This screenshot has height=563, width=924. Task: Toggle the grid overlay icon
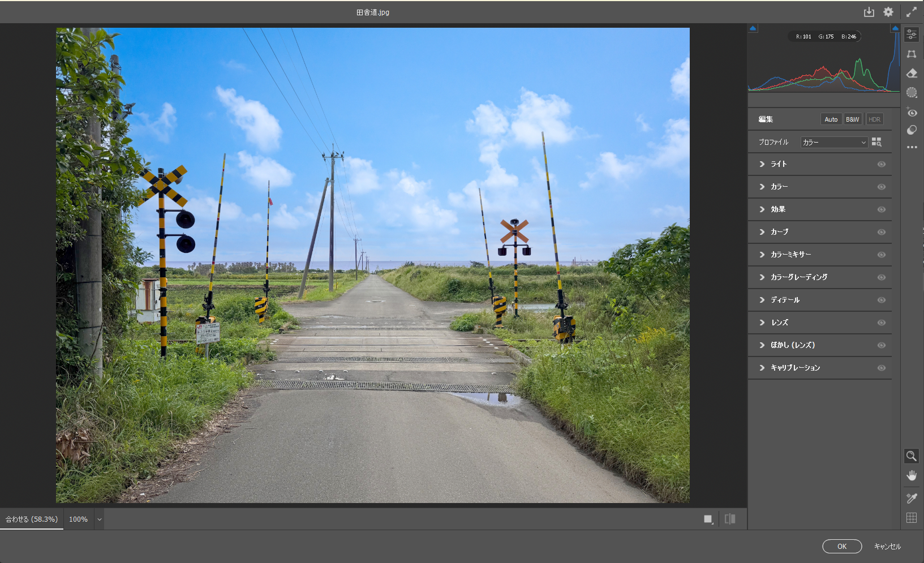coord(912,518)
